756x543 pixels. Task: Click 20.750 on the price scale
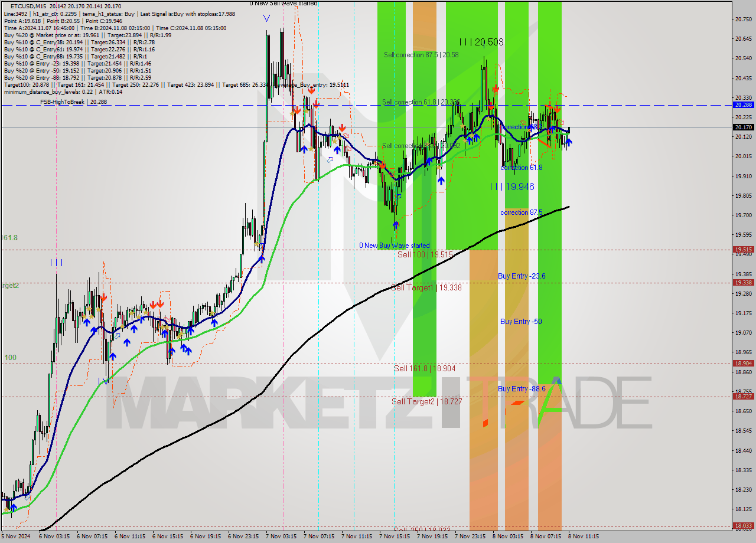pyautogui.click(x=743, y=19)
